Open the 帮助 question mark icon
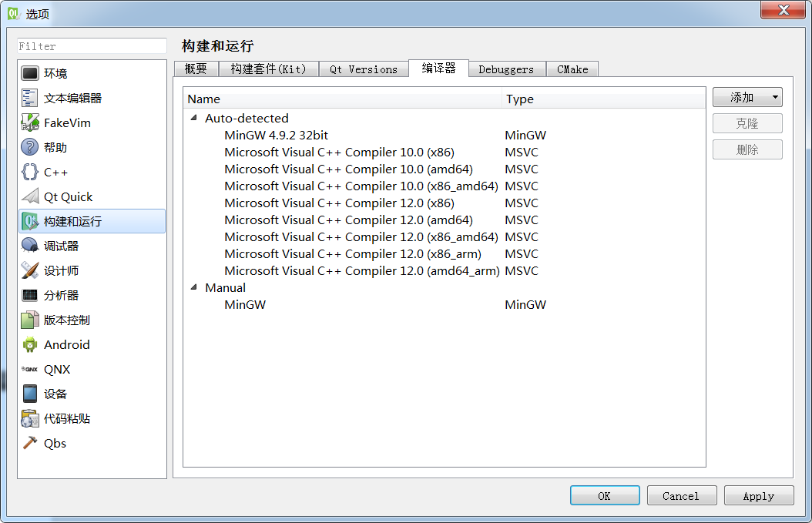This screenshot has width=812, height=523. pyautogui.click(x=29, y=147)
